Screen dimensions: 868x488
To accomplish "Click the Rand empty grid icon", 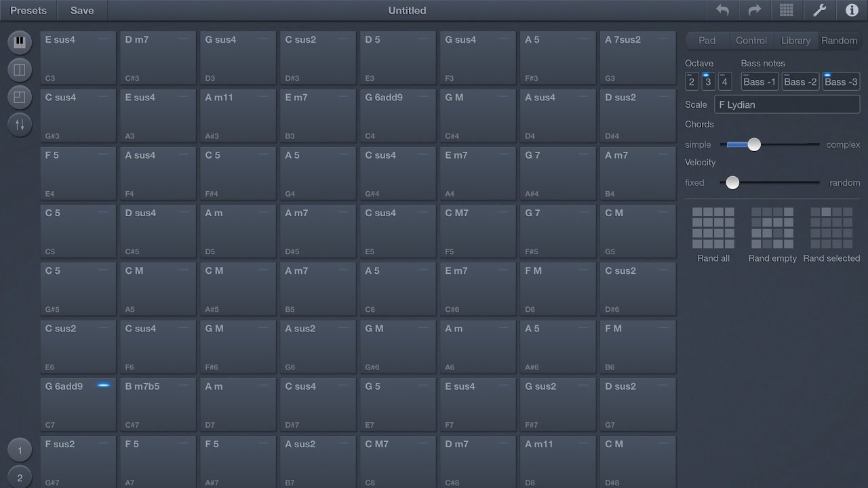I will (x=772, y=228).
